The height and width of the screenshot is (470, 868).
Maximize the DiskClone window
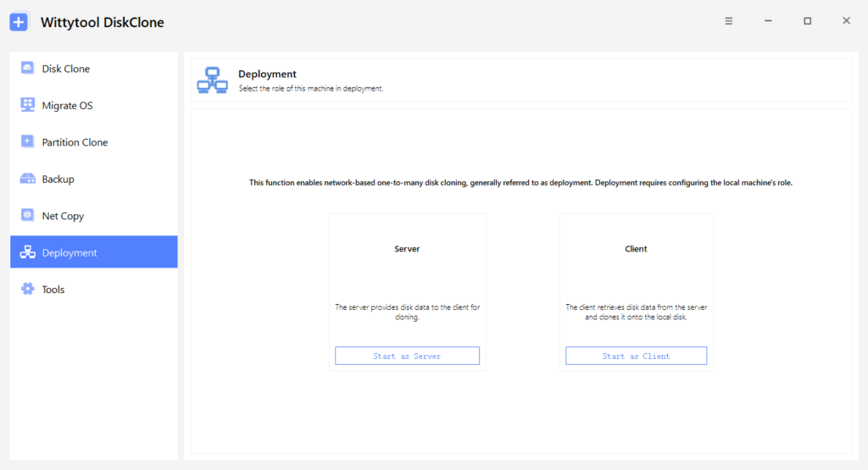point(807,21)
